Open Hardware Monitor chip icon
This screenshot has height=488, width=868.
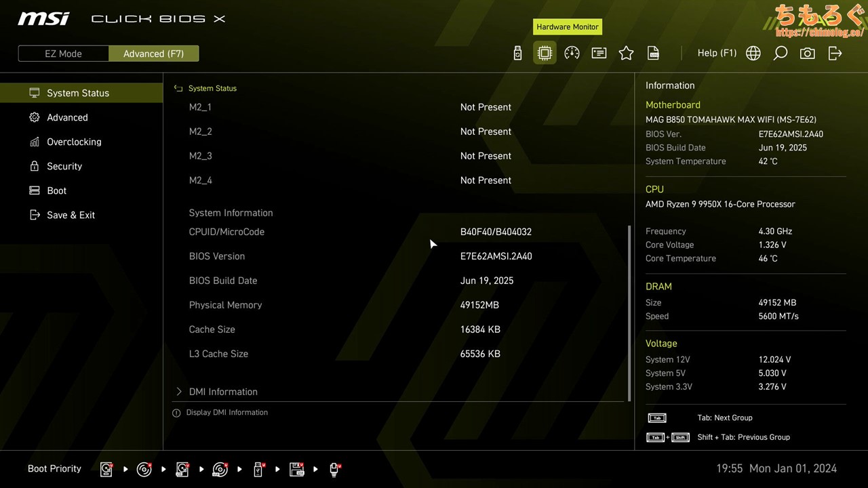click(x=545, y=53)
